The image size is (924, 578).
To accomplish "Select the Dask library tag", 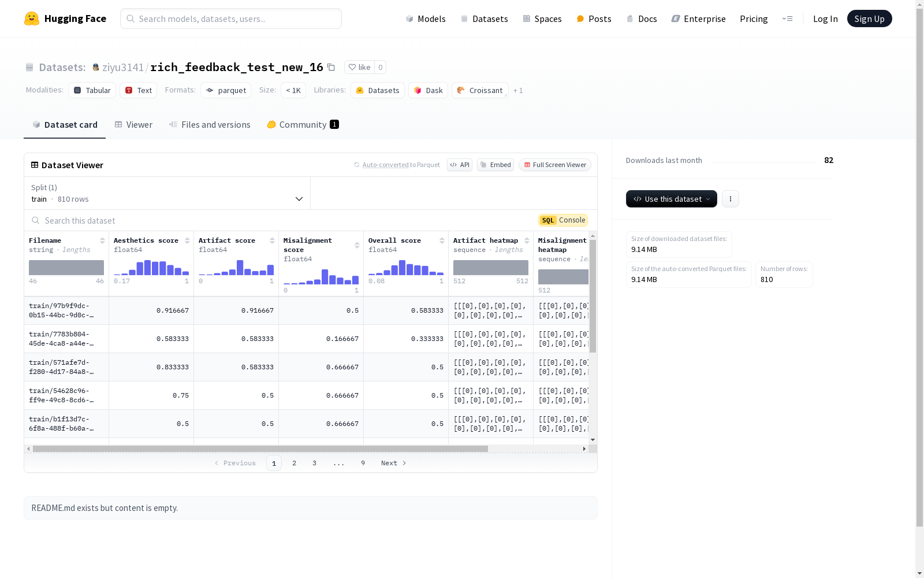I will pyautogui.click(x=429, y=90).
